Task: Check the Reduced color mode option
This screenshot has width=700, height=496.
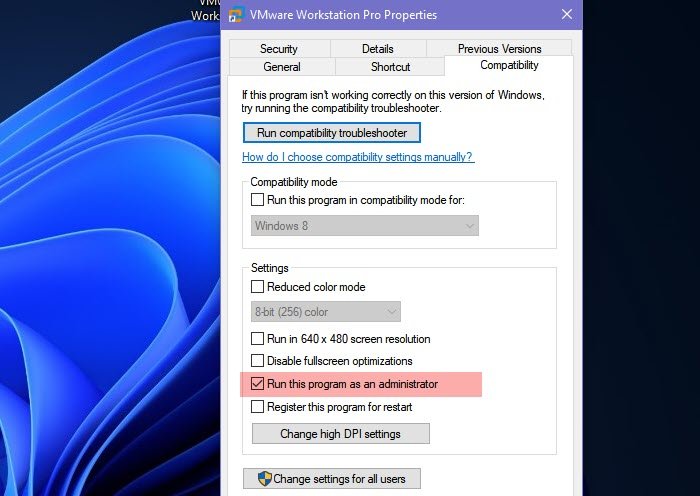Action: 257,287
